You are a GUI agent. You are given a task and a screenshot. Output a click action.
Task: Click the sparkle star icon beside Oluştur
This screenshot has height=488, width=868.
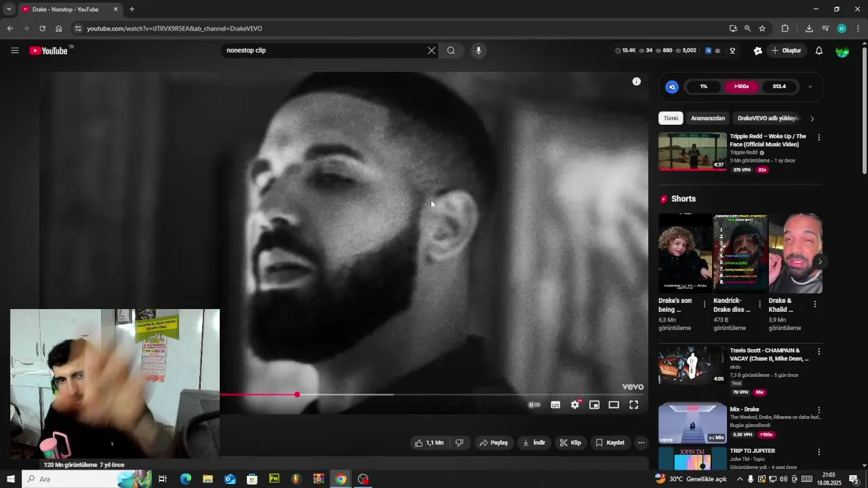point(757,51)
